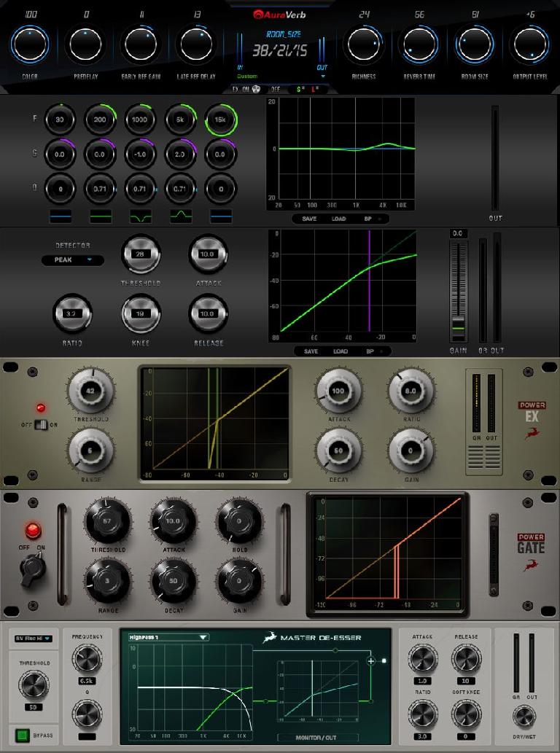
Task: Toggle the Power EX Off/On switch
Action: tap(42, 424)
